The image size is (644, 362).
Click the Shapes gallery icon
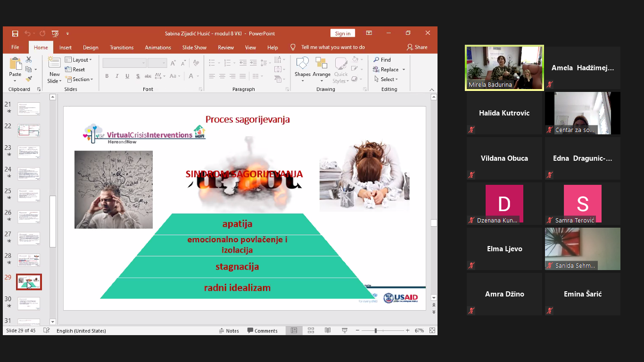pyautogui.click(x=302, y=67)
